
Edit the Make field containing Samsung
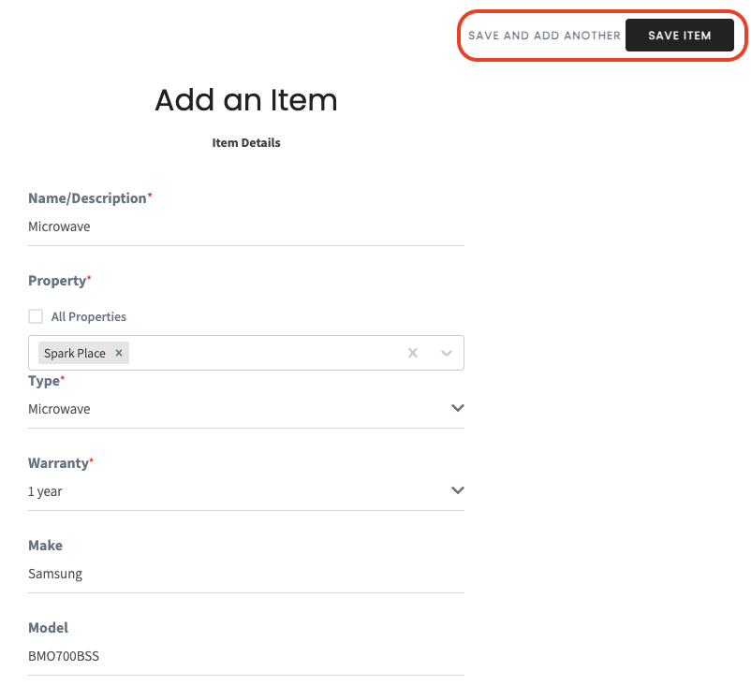click(x=246, y=573)
